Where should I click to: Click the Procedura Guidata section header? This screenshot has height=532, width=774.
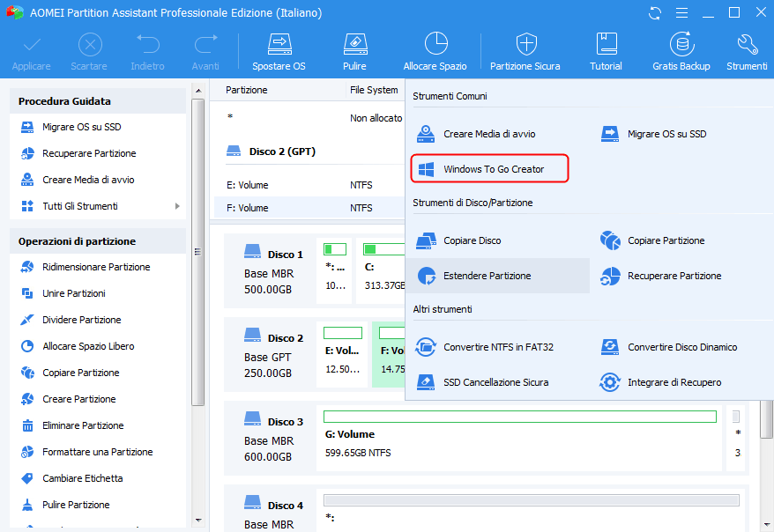click(98, 101)
